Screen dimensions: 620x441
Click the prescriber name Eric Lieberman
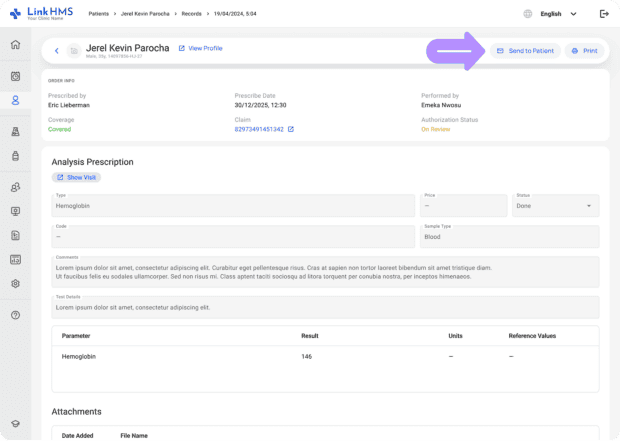69,105
